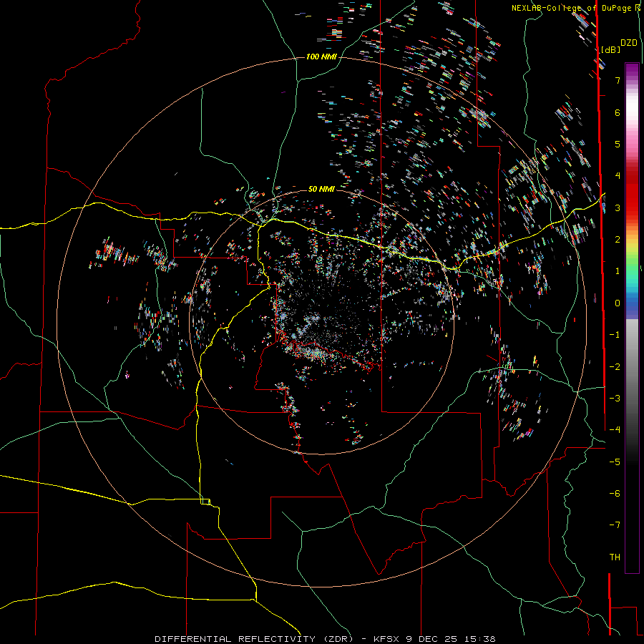644x644 pixels.
Task: Click the 50 NMI range ring label
Action: tap(321, 190)
